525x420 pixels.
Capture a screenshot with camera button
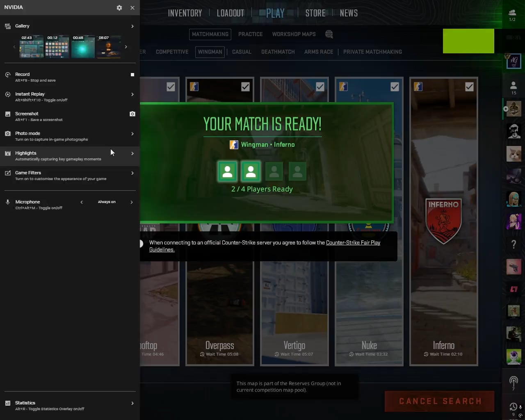[132, 114]
